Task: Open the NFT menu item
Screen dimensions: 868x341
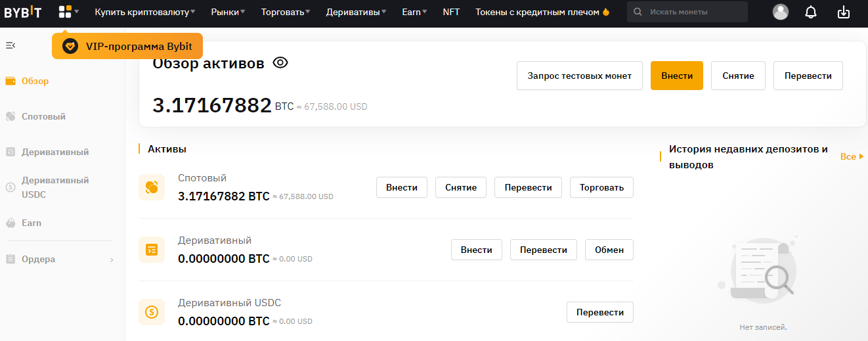Action: [x=451, y=12]
